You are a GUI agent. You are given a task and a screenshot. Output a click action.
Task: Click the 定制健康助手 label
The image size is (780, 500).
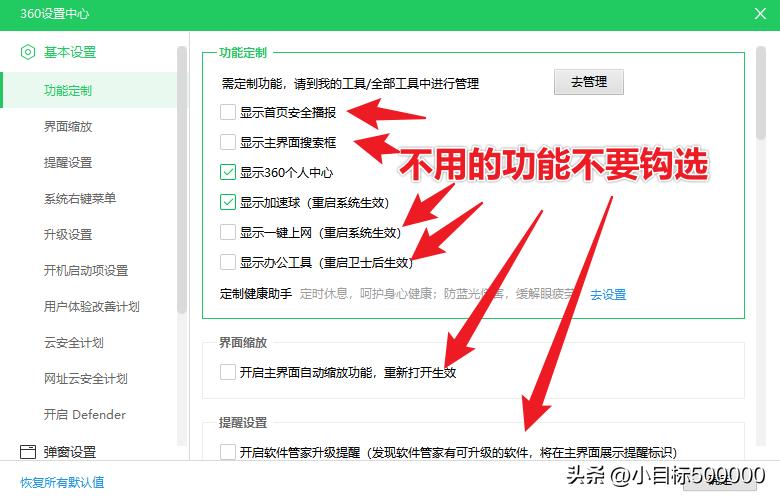pos(256,294)
